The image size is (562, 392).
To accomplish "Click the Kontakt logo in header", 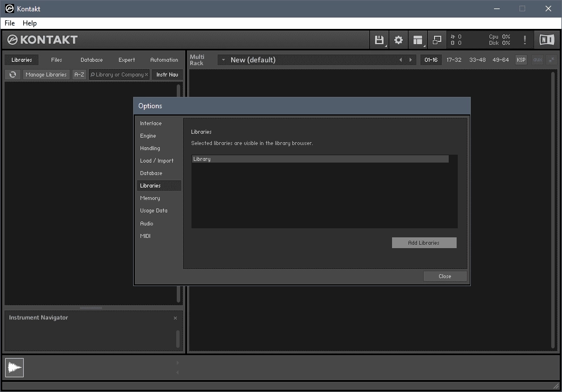I will [x=42, y=40].
